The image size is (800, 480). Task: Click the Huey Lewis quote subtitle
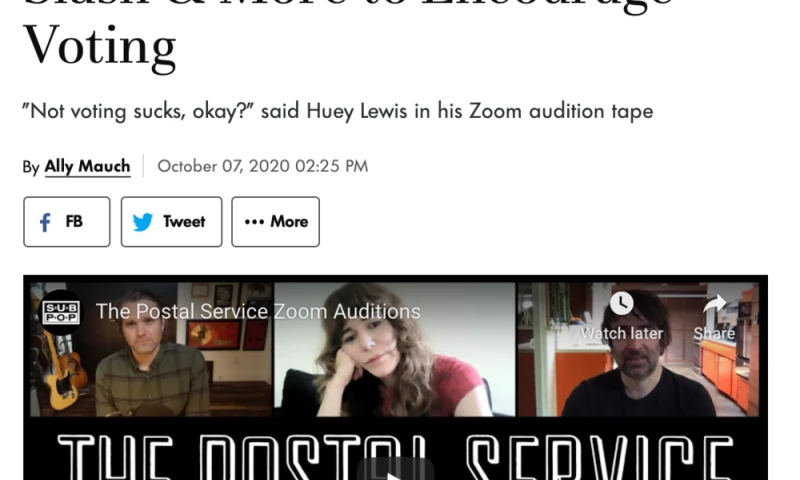(x=338, y=111)
